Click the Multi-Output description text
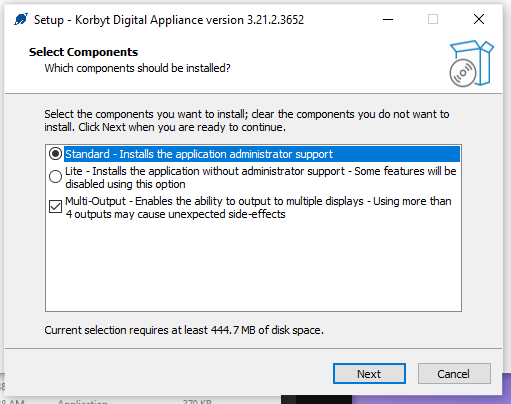Screen dimensions: 511x404 tap(258, 207)
